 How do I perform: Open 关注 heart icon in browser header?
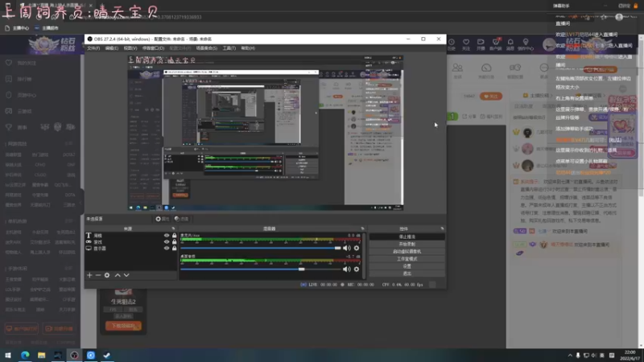[466, 44]
